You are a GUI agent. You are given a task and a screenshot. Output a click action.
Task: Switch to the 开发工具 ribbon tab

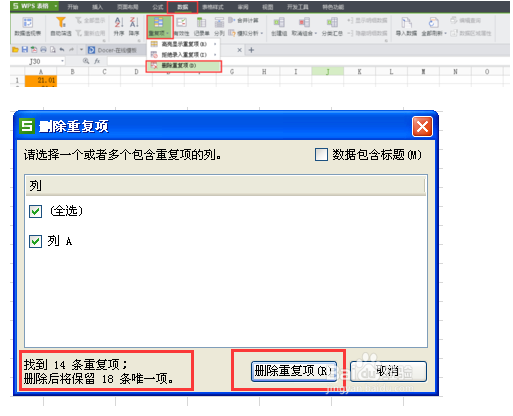[298, 7]
